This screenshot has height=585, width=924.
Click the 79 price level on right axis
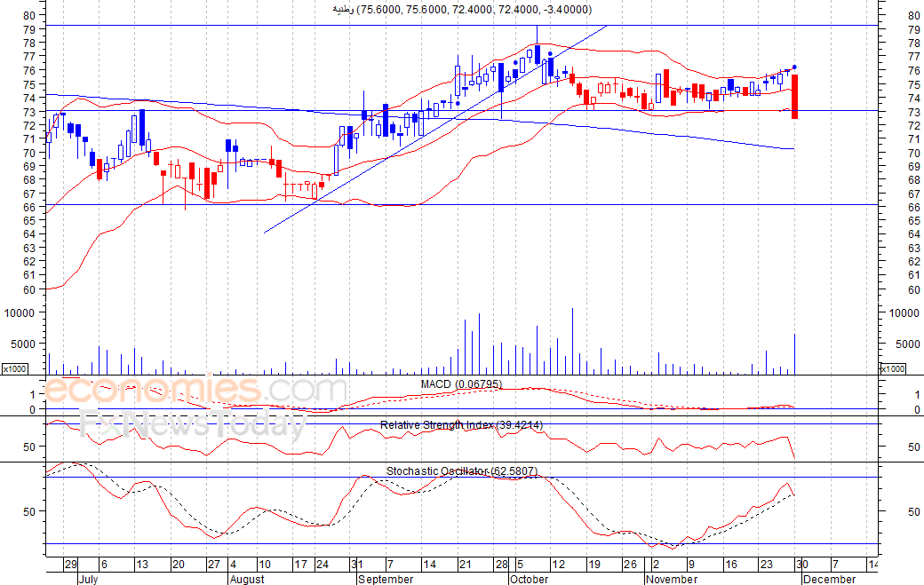click(914, 29)
